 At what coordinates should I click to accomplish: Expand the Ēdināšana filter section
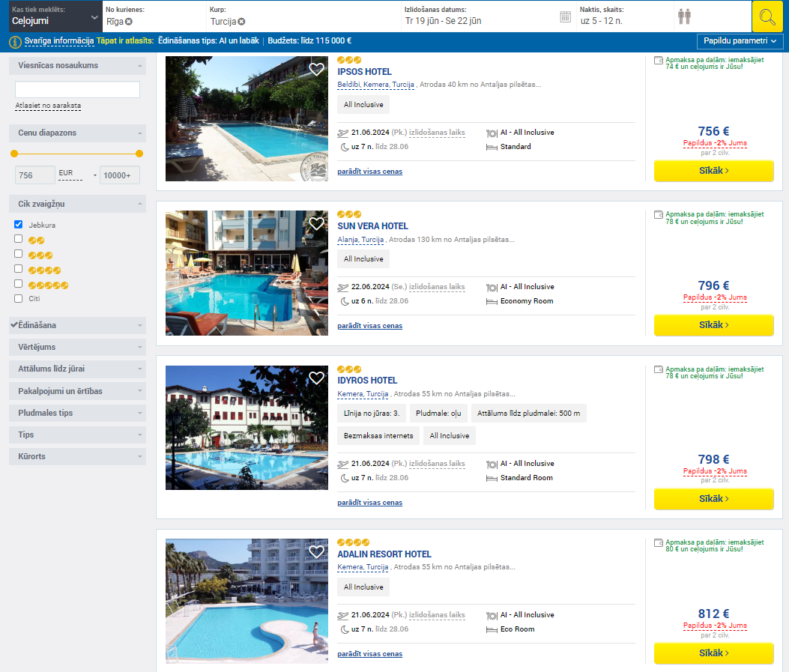click(x=77, y=325)
